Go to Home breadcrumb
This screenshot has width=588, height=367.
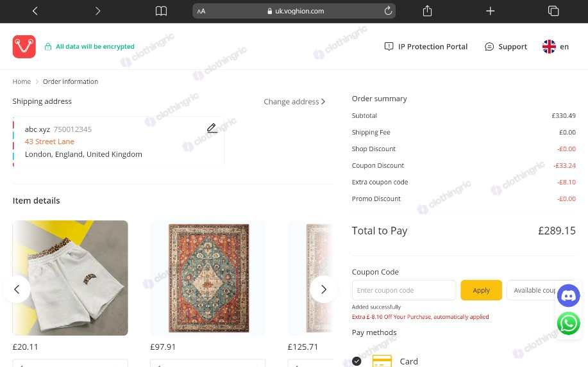click(x=22, y=81)
